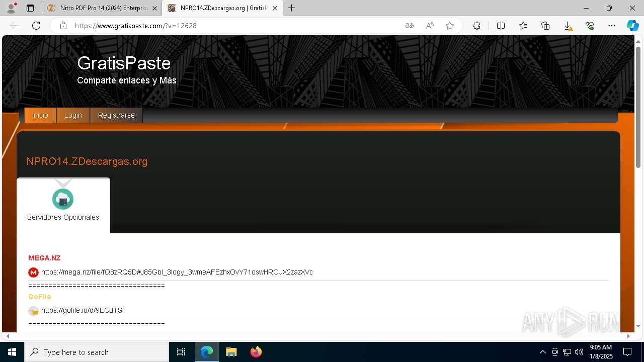Open the volume tray icon
Screen dimensions: 644x362
[579, 352]
